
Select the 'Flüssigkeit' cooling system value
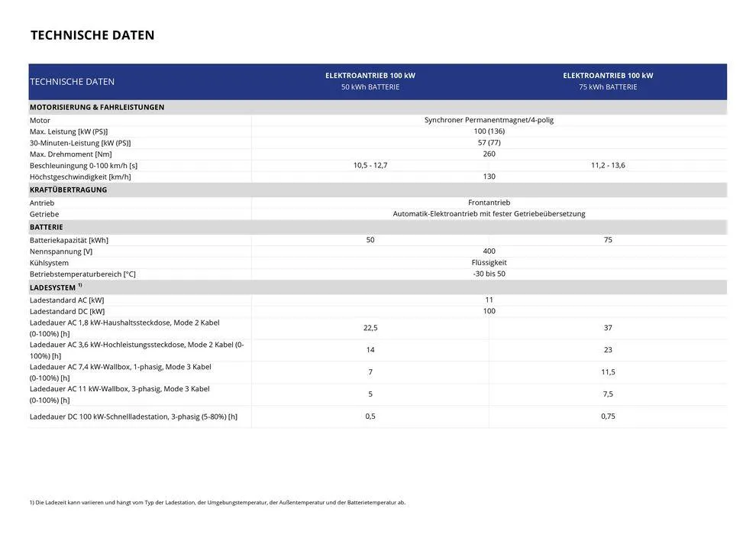click(489, 262)
